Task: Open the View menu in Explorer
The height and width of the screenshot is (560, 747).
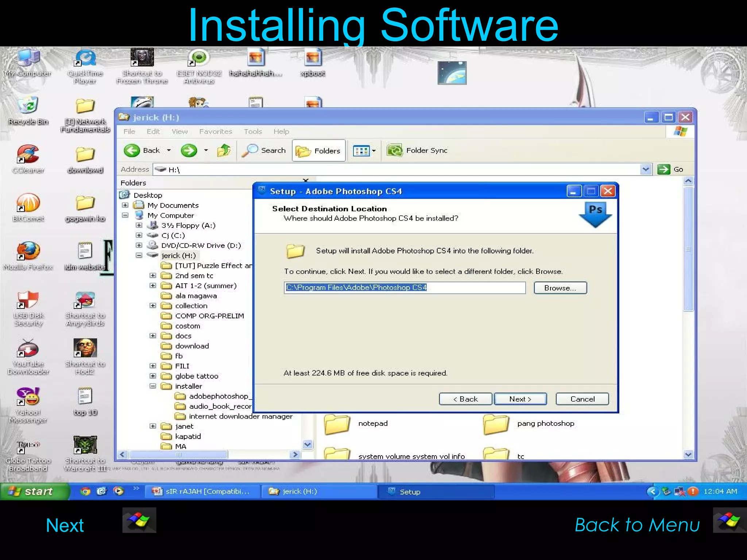Action: point(179,131)
